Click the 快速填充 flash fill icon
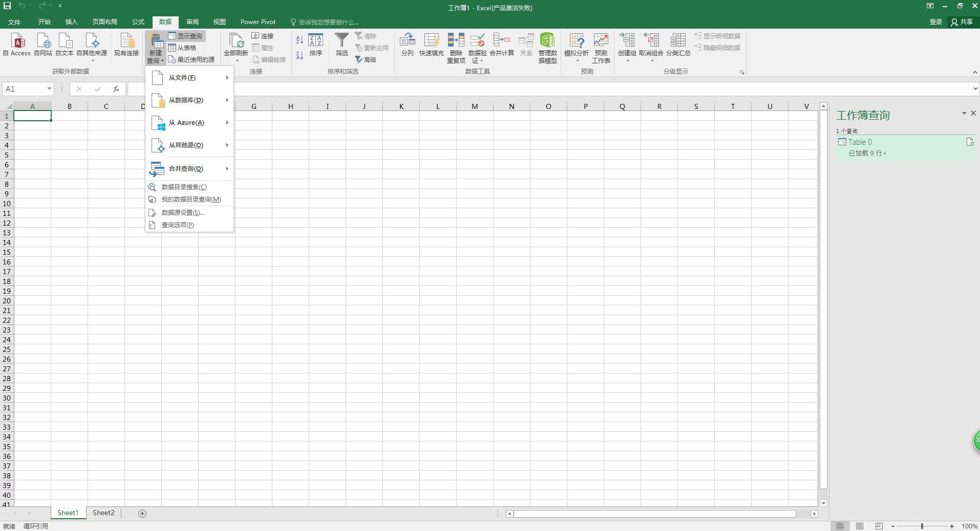Image resolution: width=980 pixels, height=531 pixels. point(431,45)
